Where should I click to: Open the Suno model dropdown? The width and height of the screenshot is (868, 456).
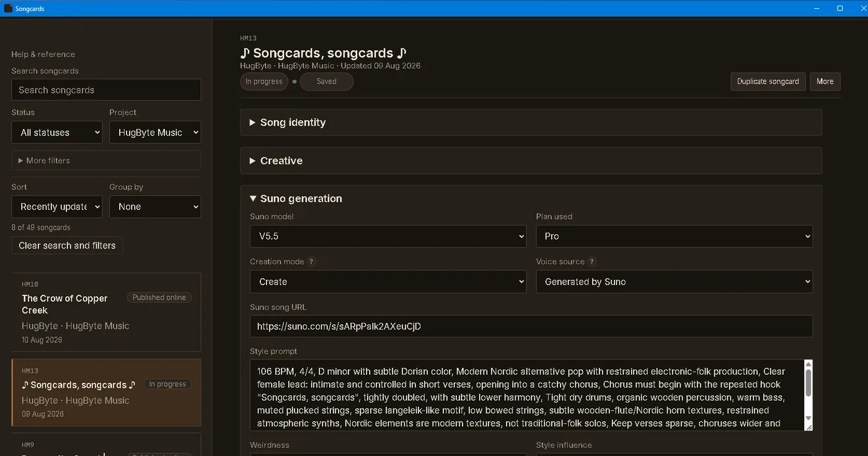[x=388, y=236]
